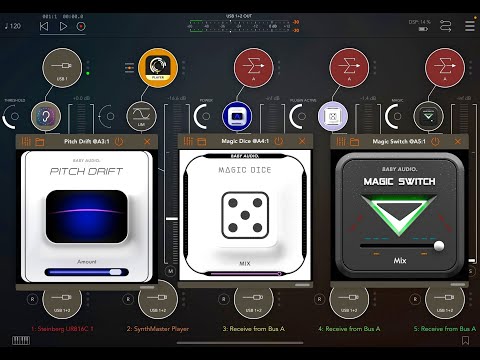
Task: Toggle record-arm R button on channel 5
Action: (x=415, y=299)
